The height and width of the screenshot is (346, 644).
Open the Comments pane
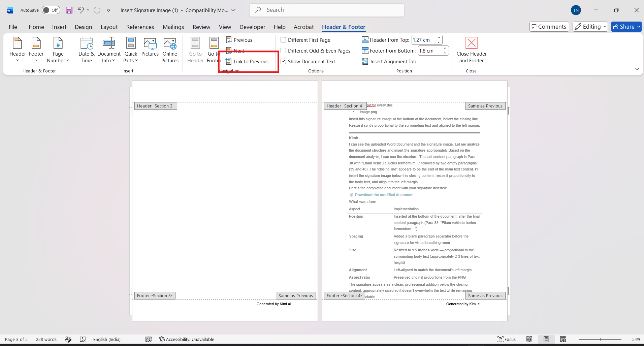(549, 27)
